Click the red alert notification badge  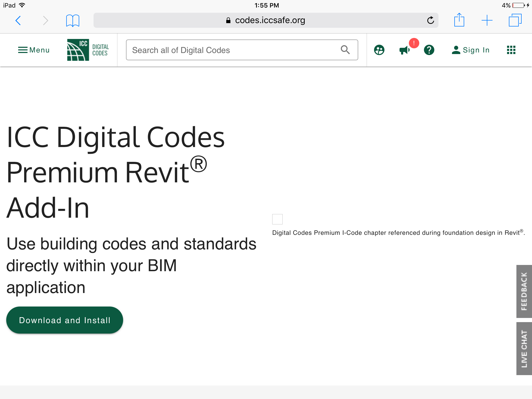point(414,43)
